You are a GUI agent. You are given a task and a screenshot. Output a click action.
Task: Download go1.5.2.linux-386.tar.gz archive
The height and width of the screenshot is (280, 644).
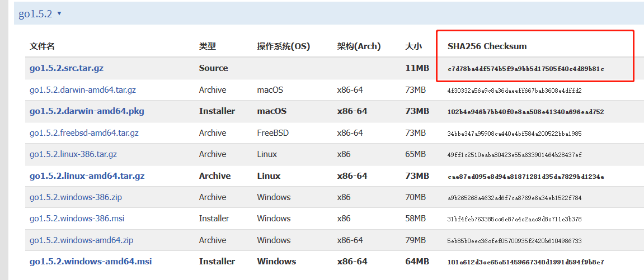click(73, 154)
